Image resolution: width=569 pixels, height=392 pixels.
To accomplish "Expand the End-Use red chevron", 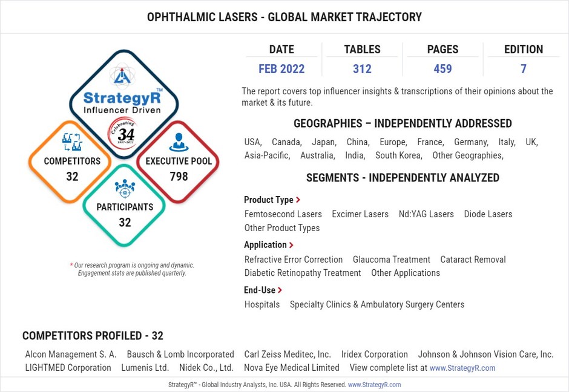I will tap(280, 290).
